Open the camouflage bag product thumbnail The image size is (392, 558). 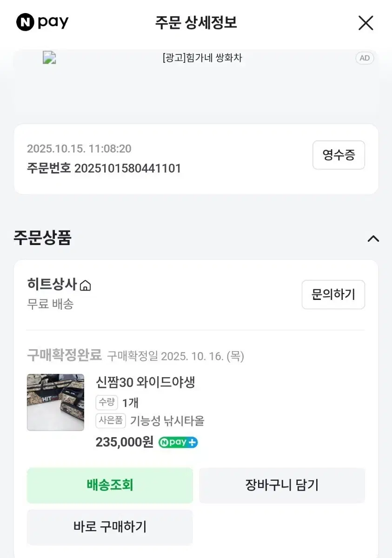click(x=55, y=402)
